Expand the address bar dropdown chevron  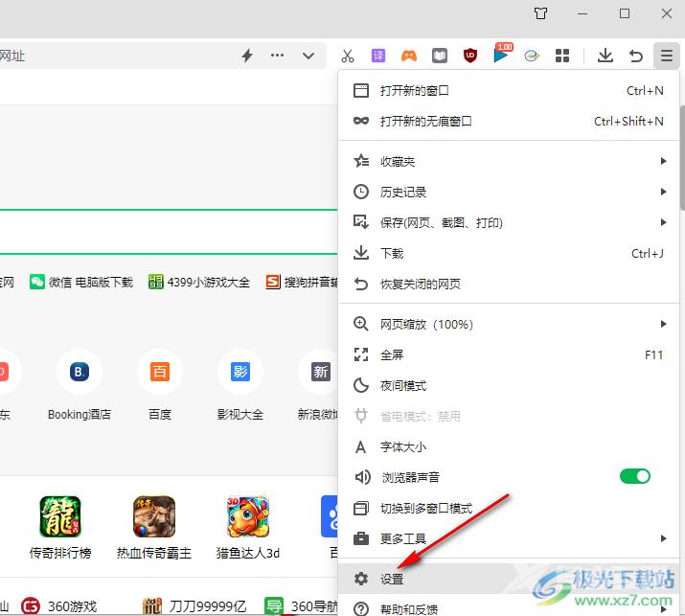pyautogui.click(x=308, y=56)
